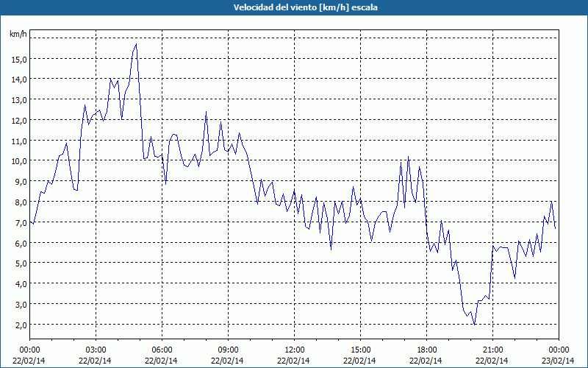Click the '06:00' time label
This screenshot has width=588, height=368.
coord(162,350)
